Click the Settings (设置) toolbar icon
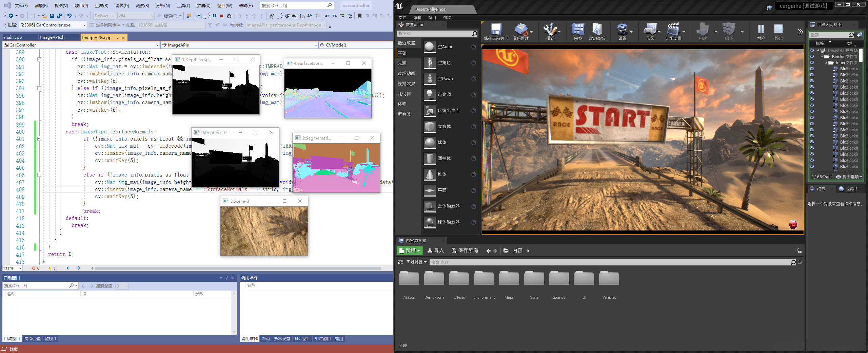This screenshot has width=868, height=353. 622,30
